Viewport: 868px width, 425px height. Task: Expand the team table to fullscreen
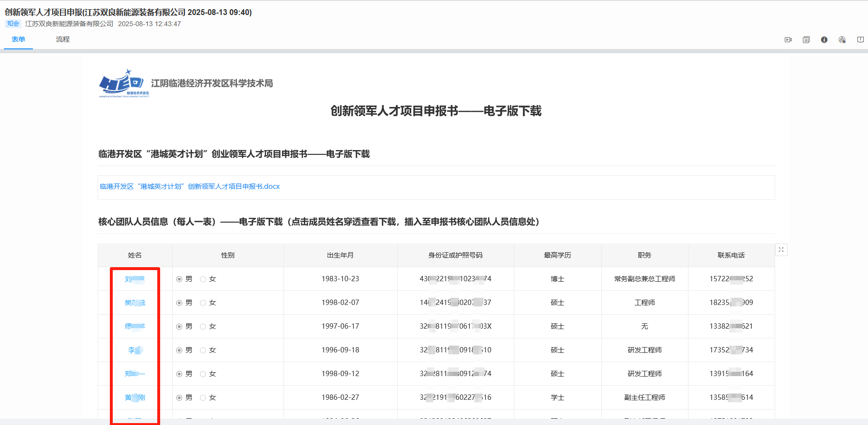[781, 250]
